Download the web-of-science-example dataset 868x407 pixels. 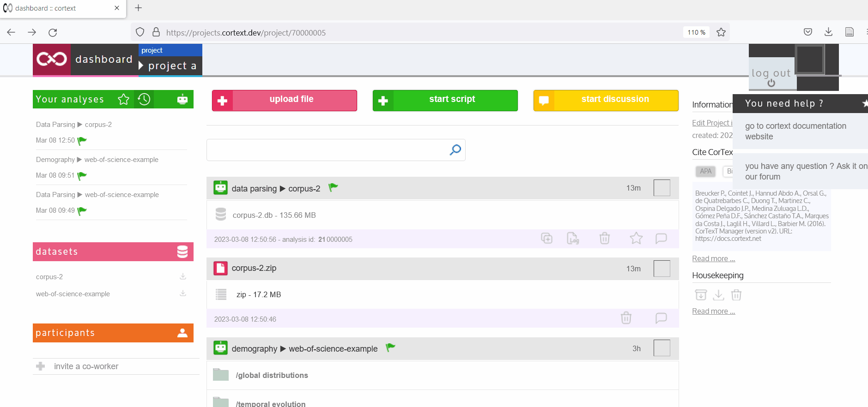(183, 293)
